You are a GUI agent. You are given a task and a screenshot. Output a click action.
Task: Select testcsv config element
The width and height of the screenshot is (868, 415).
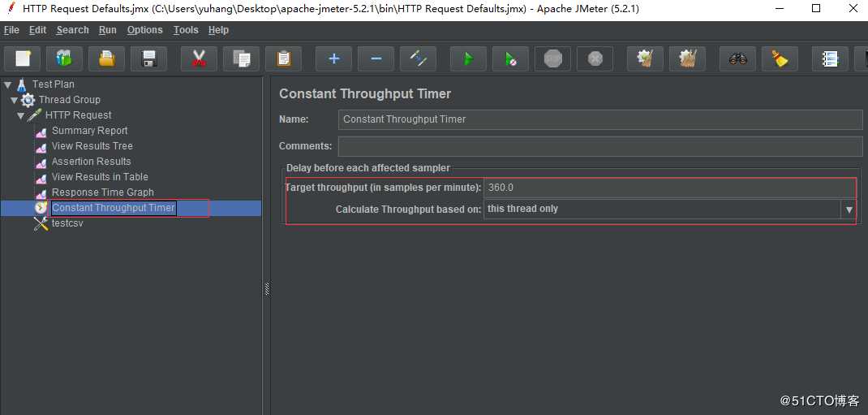67,223
